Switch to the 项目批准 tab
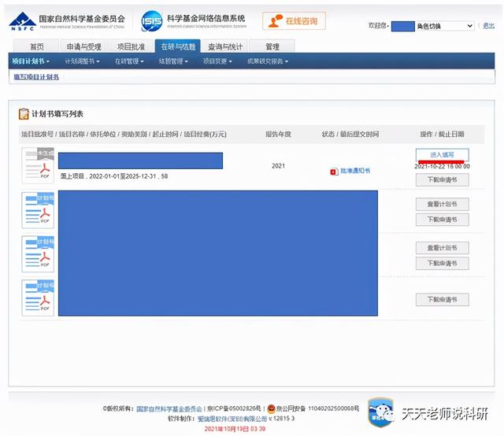 [132, 46]
